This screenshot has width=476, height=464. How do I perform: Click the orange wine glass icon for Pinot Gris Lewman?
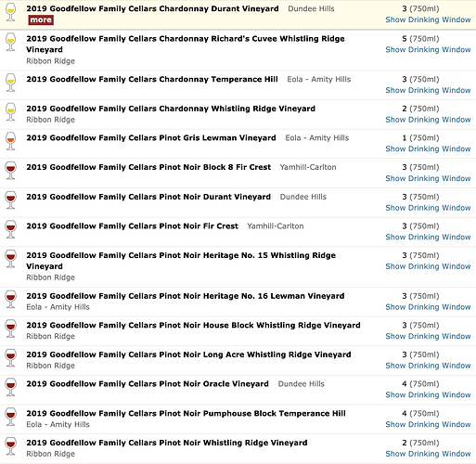pos(10,141)
